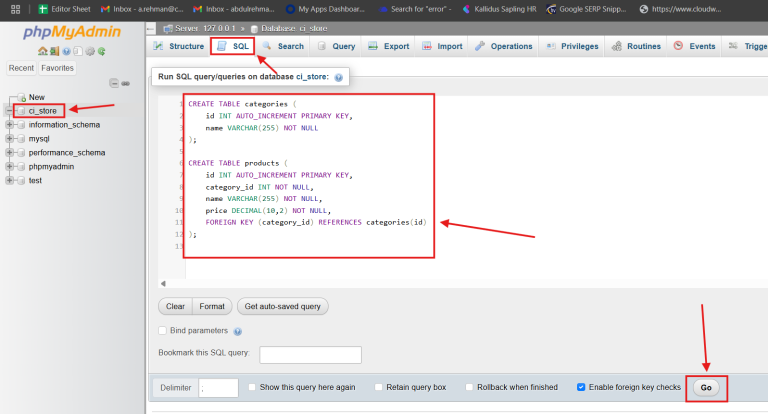This screenshot has height=414, width=768.
Task: Click the mysql database icon
Action: (x=21, y=139)
